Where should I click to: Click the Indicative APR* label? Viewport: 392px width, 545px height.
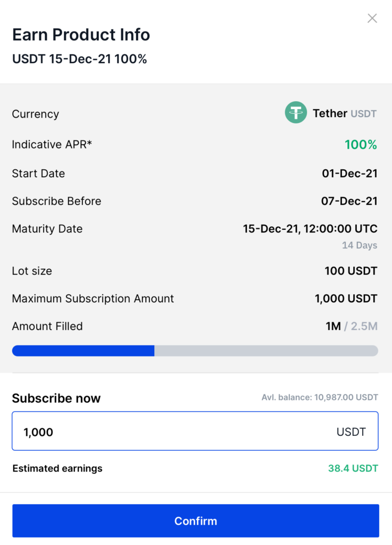click(x=52, y=144)
